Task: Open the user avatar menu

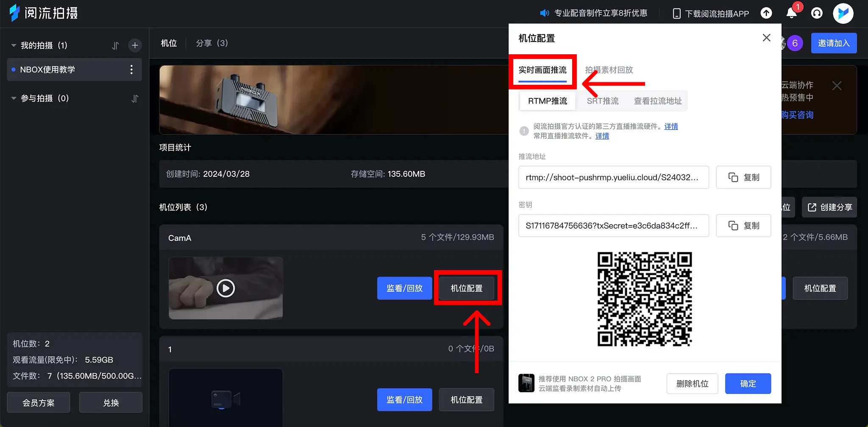Action: (843, 13)
